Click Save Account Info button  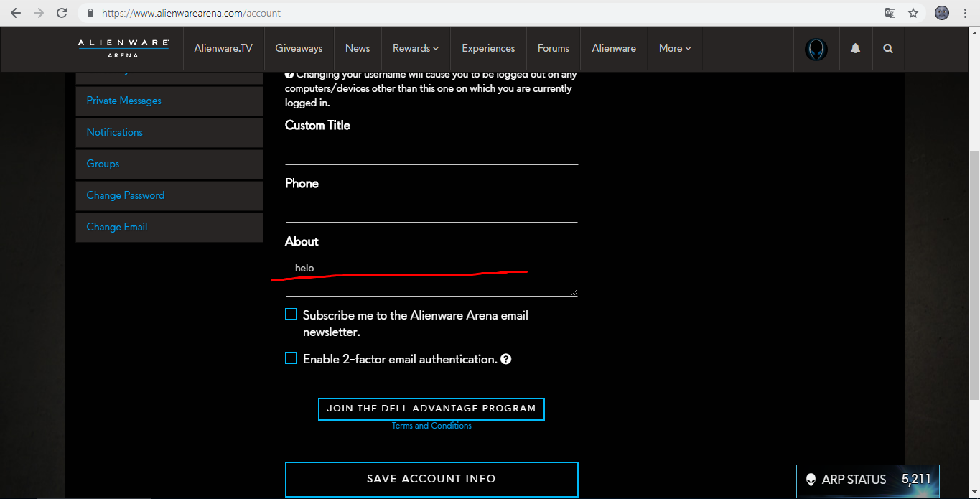click(x=431, y=479)
